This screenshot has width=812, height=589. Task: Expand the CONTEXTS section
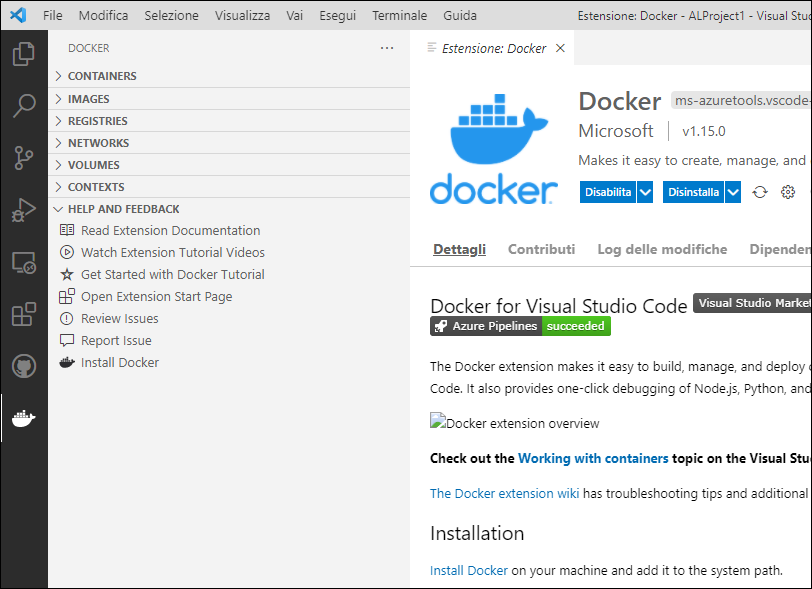click(x=229, y=186)
